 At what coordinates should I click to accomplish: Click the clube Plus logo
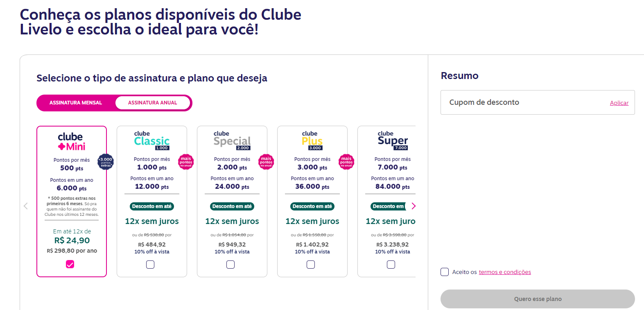[x=312, y=140]
